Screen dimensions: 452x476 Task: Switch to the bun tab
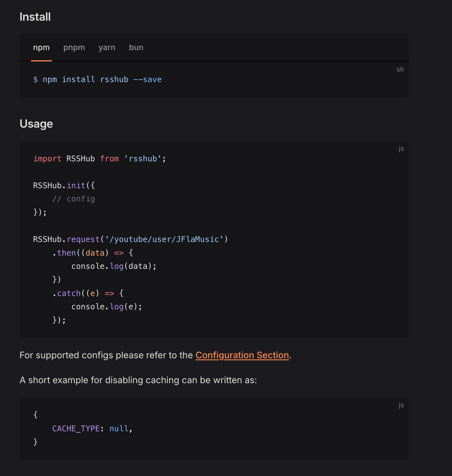pos(136,48)
